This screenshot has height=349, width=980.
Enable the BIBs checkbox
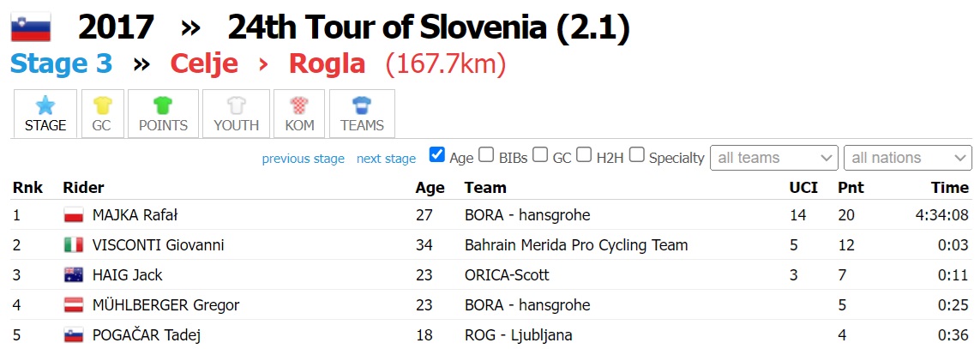486,154
